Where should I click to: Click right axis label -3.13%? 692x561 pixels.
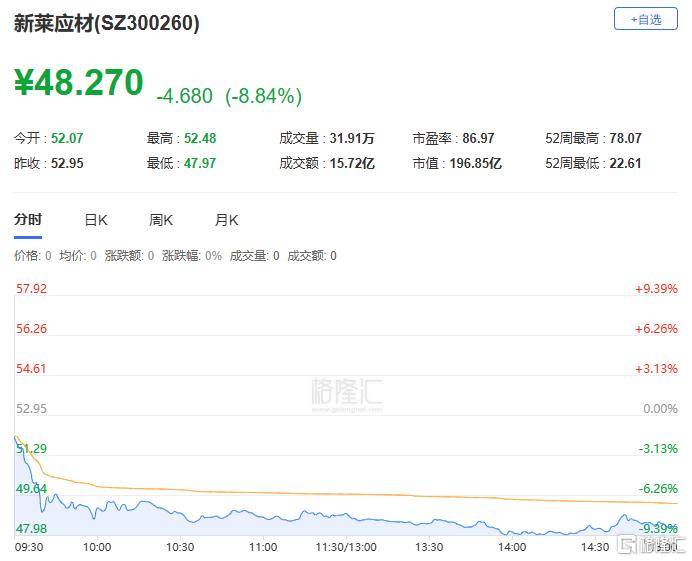658,449
